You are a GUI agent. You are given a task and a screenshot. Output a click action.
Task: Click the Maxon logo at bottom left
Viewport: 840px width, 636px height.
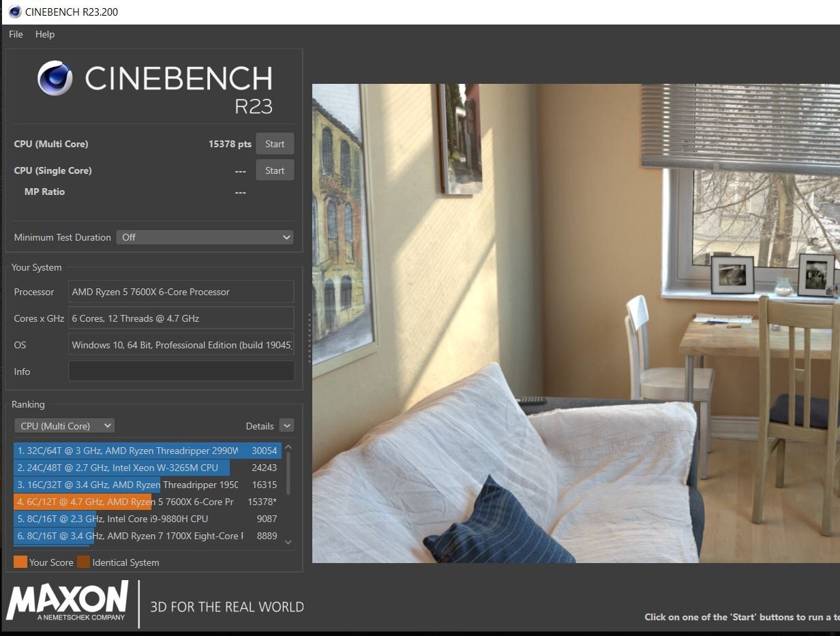pyautogui.click(x=67, y=601)
